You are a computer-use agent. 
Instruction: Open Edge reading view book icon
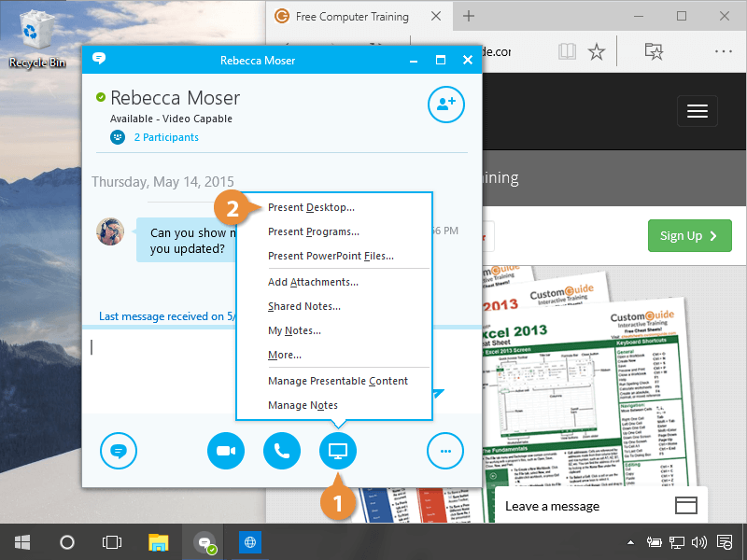tap(567, 51)
